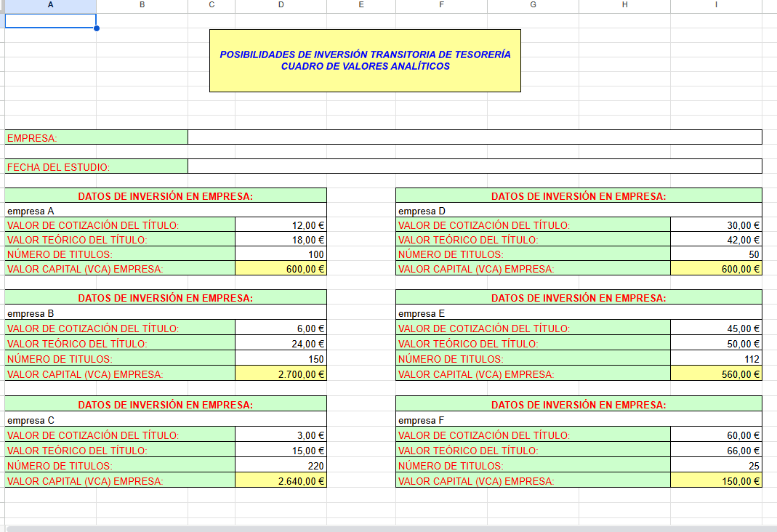Click the column I header
This screenshot has height=532, width=777.
point(716,5)
